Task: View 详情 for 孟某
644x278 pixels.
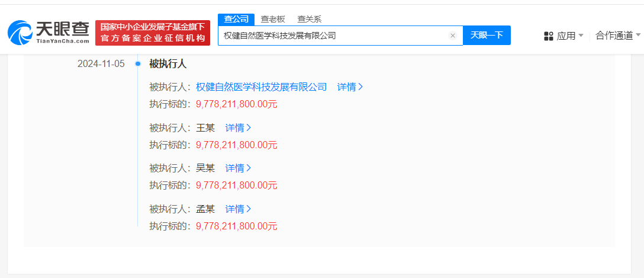Action: (x=238, y=209)
